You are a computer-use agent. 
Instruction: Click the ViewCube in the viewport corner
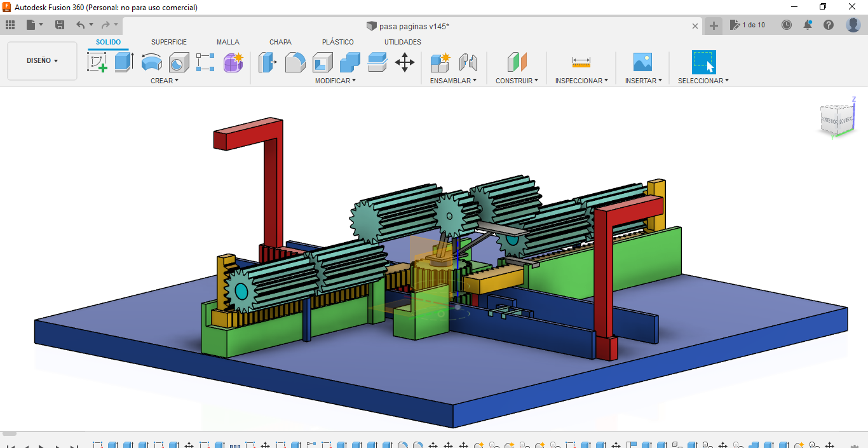[x=836, y=119]
